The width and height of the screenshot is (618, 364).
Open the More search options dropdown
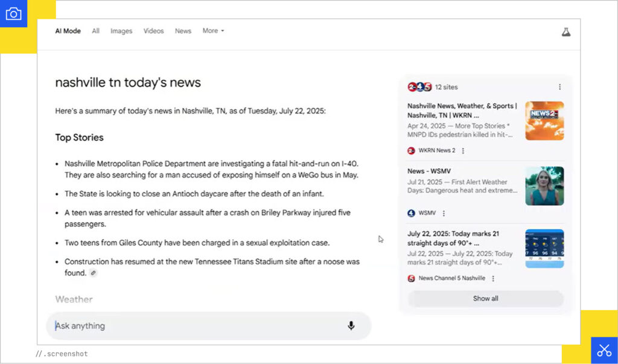pos(213,31)
